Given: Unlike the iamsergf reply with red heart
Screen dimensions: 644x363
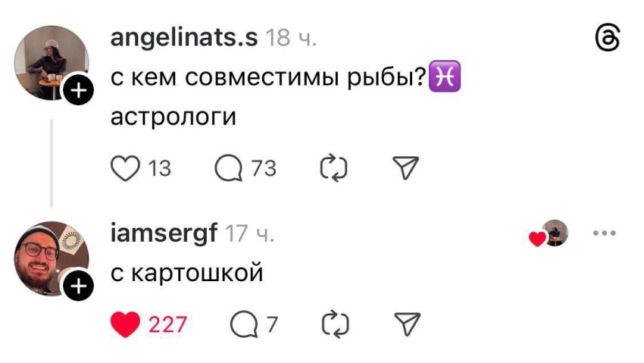Looking at the screenshot, I should (x=127, y=324).
